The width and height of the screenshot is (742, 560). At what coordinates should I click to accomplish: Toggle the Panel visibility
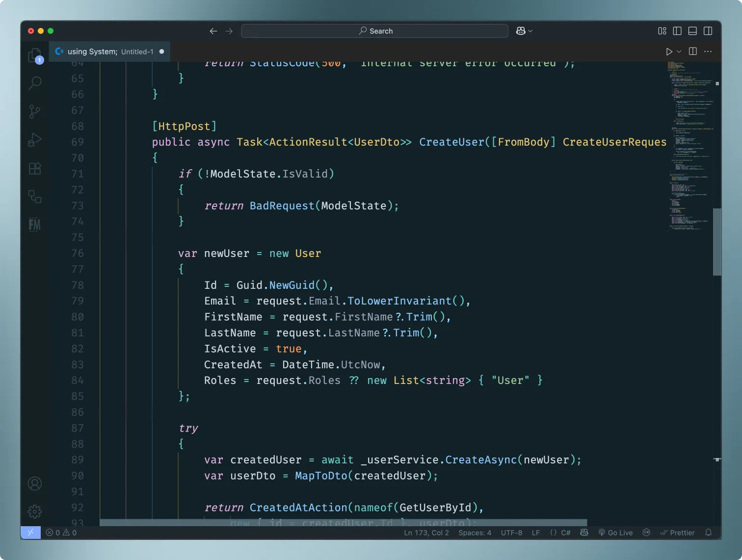(x=692, y=30)
